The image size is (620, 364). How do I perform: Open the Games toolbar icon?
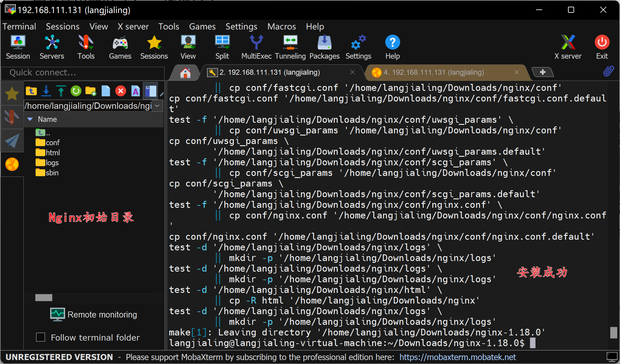click(120, 47)
